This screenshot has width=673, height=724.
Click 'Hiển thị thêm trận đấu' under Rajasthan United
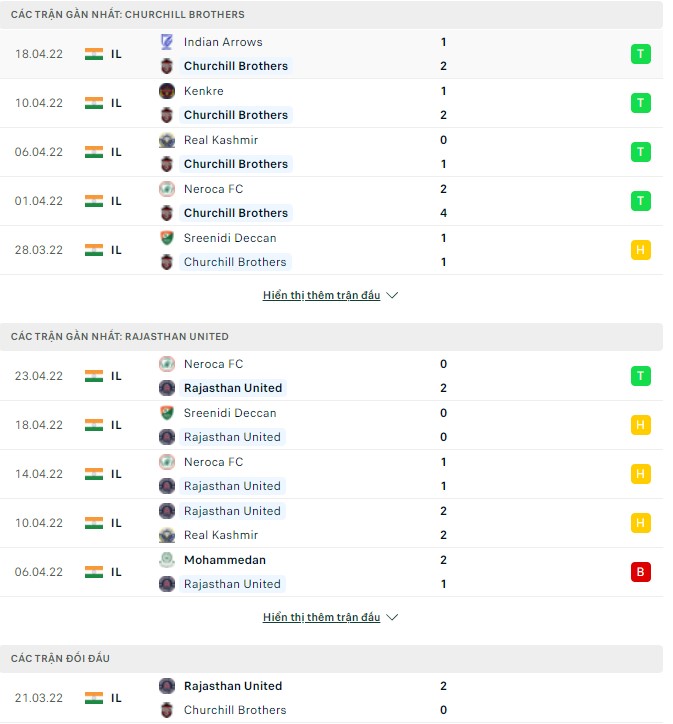click(321, 618)
